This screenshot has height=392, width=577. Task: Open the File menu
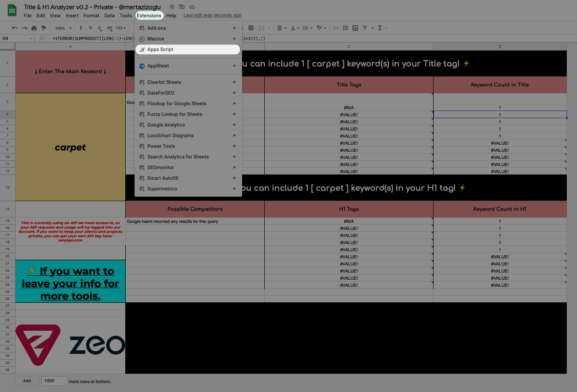click(x=28, y=16)
